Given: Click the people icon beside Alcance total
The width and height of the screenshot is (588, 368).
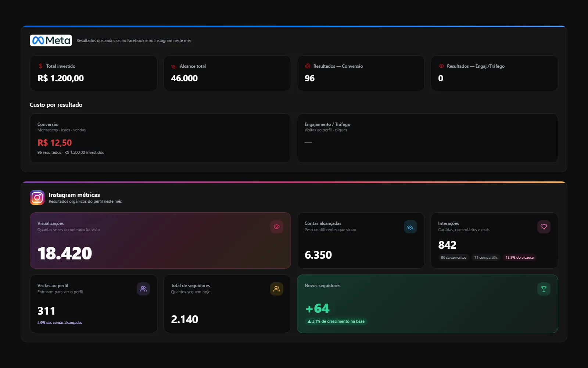Looking at the screenshot, I should pos(174,66).
